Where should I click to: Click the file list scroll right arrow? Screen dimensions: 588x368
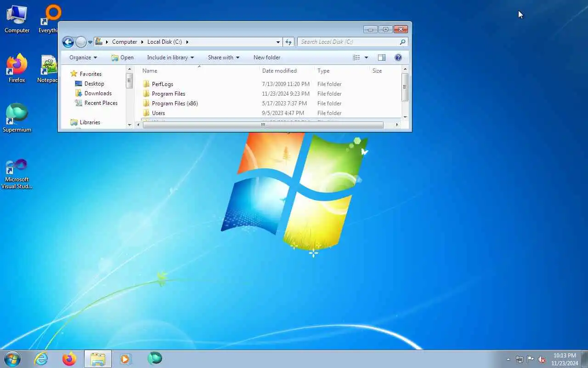(x=397, y=125)
